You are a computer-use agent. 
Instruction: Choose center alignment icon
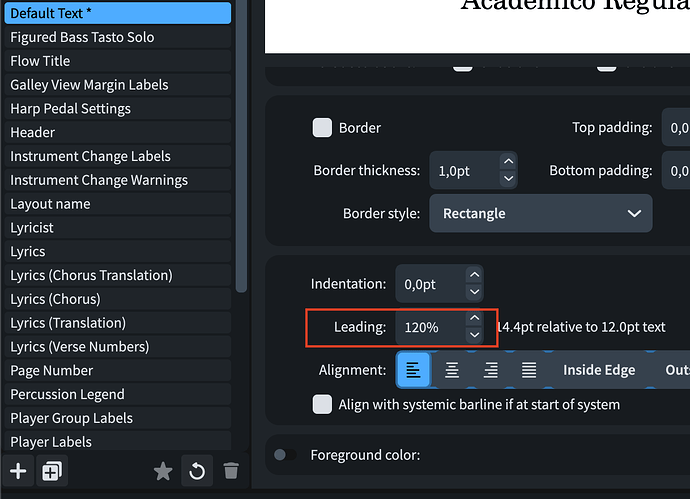click(x=452, y=370)
